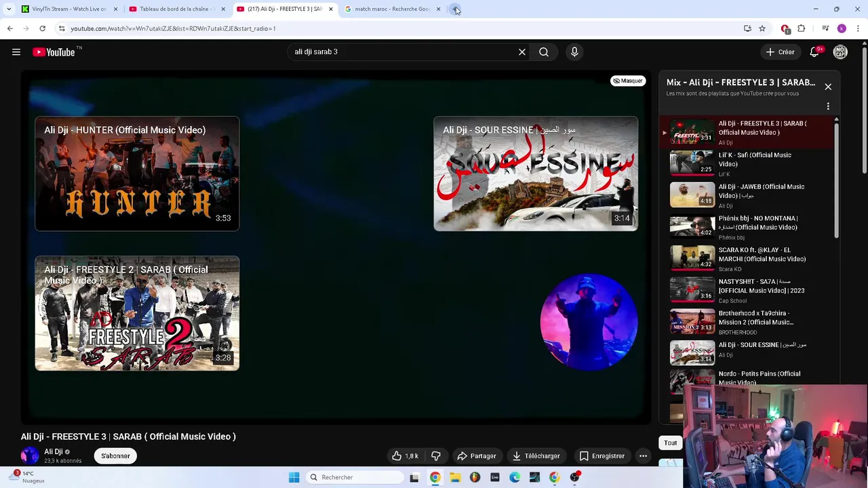Open the YouTube guide hamburger menu

click(16, 52)
